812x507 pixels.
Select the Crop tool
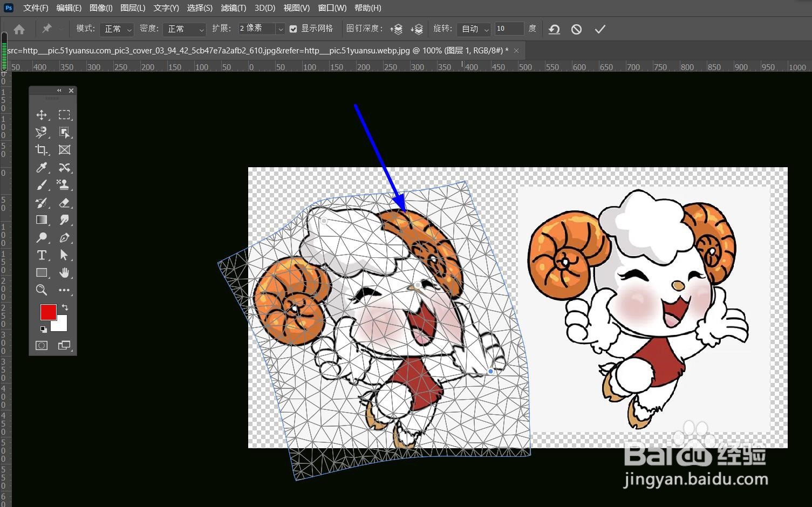coord(41,150)
